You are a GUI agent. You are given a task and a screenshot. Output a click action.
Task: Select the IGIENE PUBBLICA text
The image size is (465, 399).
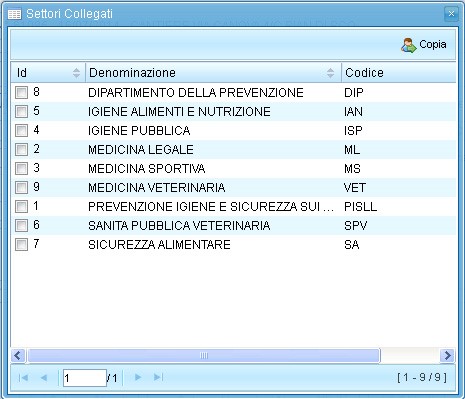point(139,131)
